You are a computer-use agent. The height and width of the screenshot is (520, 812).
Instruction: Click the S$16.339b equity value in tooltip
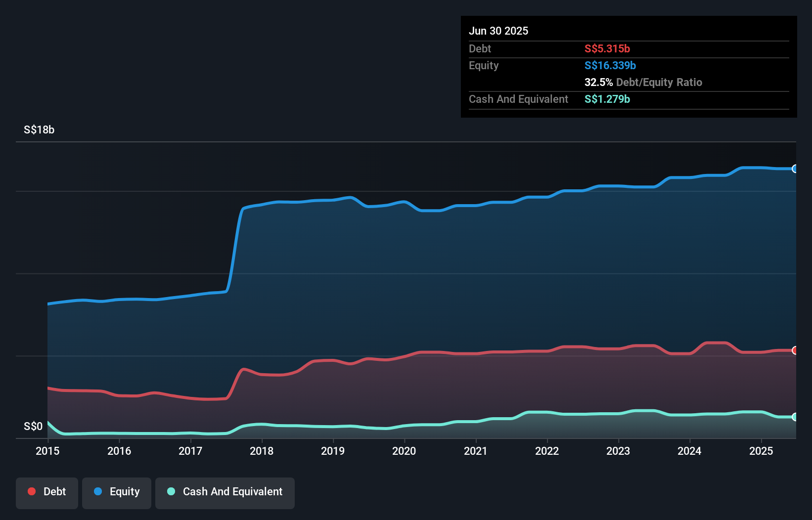click(610, 66)
